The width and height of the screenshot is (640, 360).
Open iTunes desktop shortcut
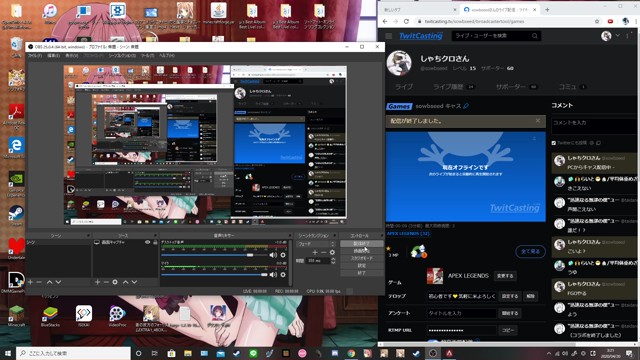click(x=50, y=15)
